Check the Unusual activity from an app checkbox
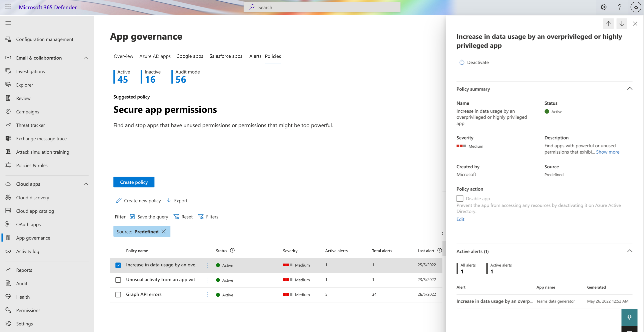The height and width of the screenshot is (332, 644). pos(118,279)
